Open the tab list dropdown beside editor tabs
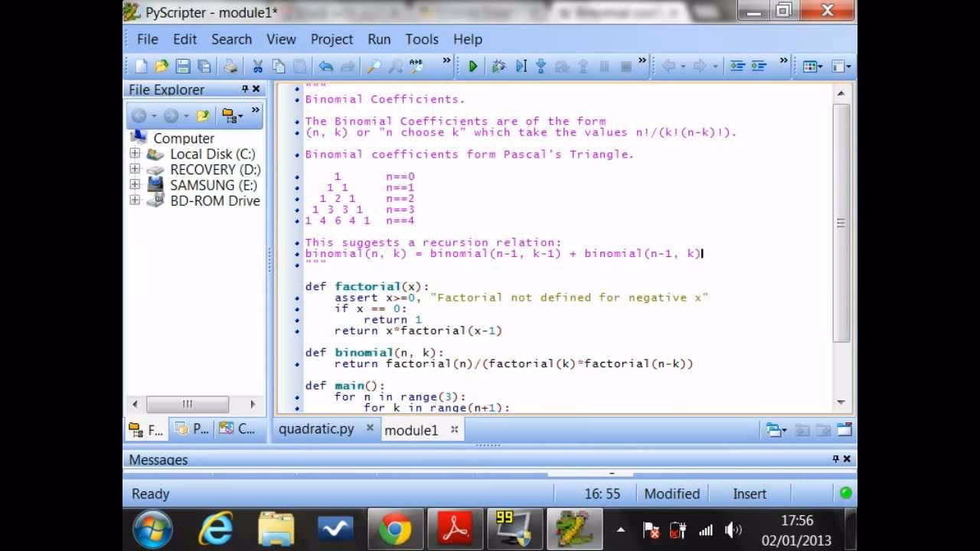The height and width of the screenshot is (551, 980). click(776, 430)
